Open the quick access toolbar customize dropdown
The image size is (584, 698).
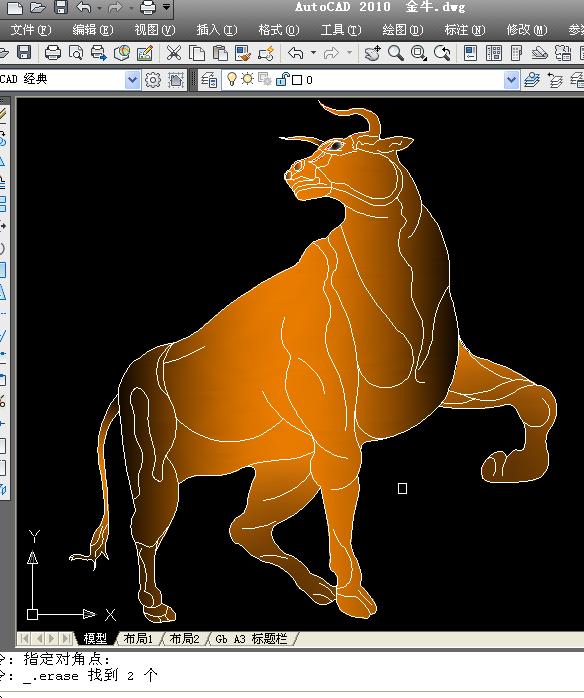(x=166, y=7)
